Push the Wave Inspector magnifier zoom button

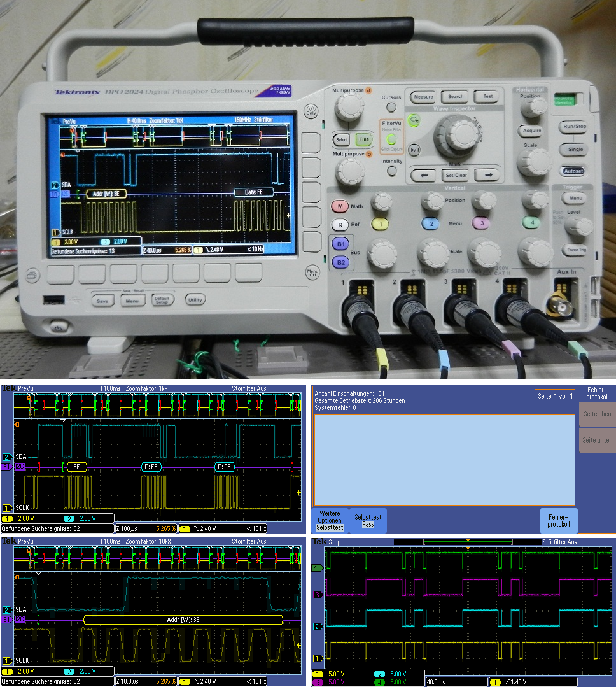pyautogui.click(x=413, y=120)
